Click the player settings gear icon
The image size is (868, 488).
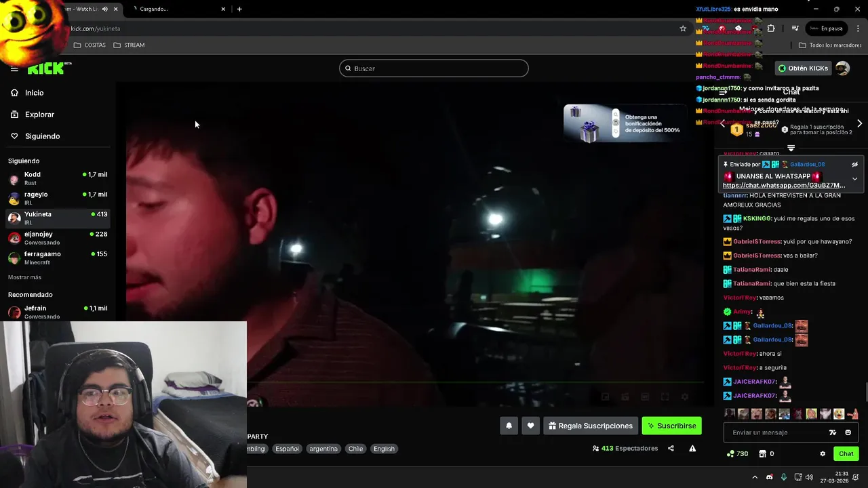click(x=685, y=397)
